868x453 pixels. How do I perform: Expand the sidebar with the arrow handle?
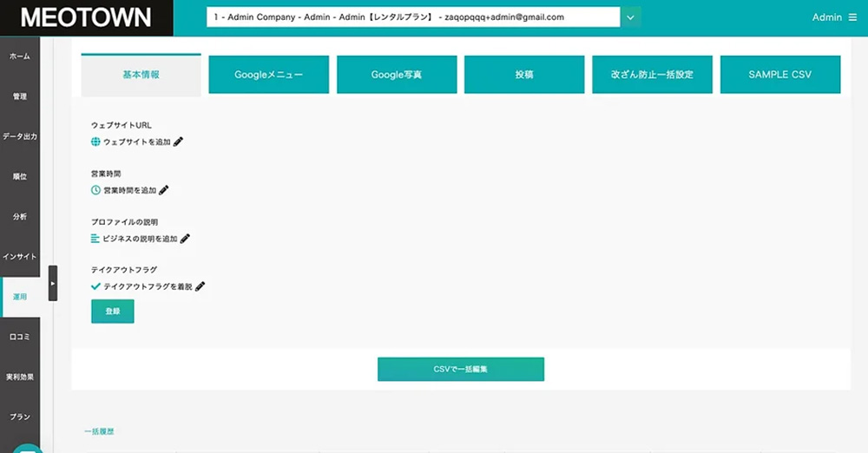tap(53, 283)
